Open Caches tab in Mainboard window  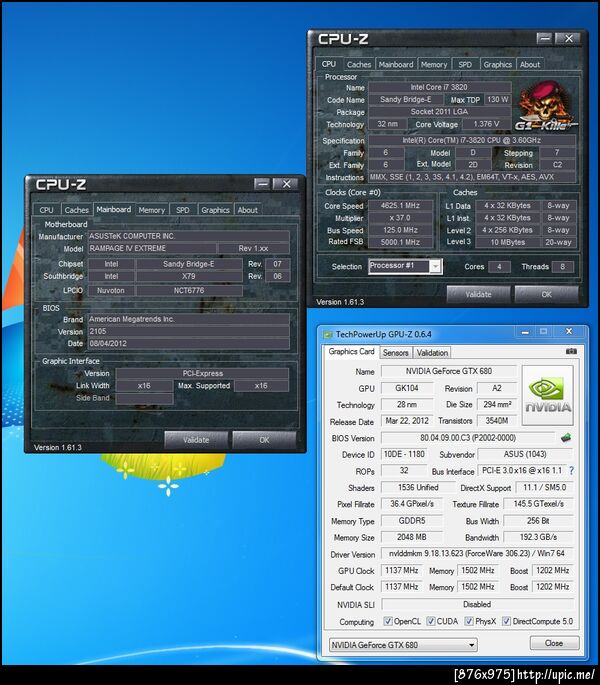tap(76, 210)
